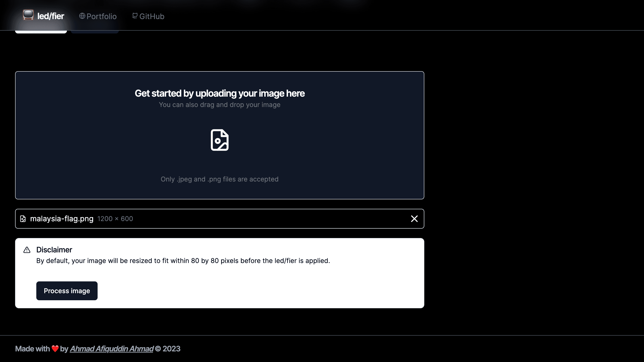Open the GitHub navigation link
Screen dimensions: 644x362
152,16
